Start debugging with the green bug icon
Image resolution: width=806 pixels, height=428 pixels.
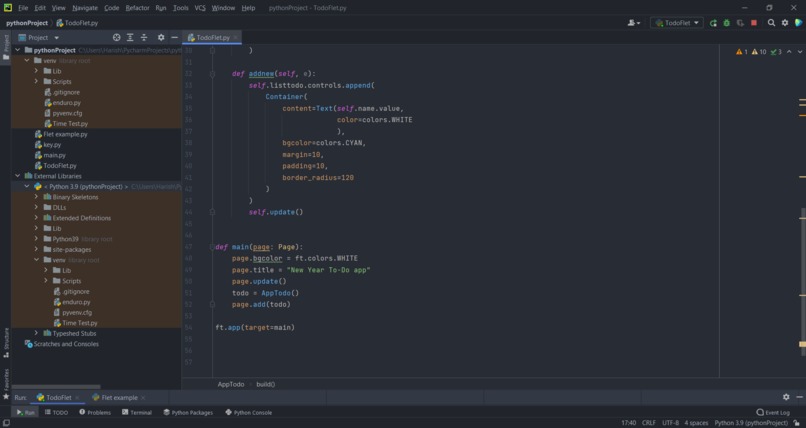point(726,23)
